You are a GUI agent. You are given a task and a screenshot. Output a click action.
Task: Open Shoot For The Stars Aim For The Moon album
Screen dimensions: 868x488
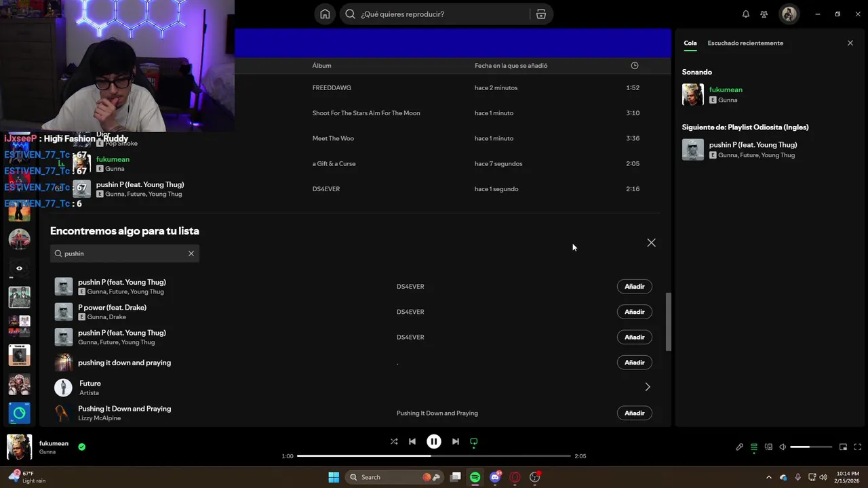[366, 113]
